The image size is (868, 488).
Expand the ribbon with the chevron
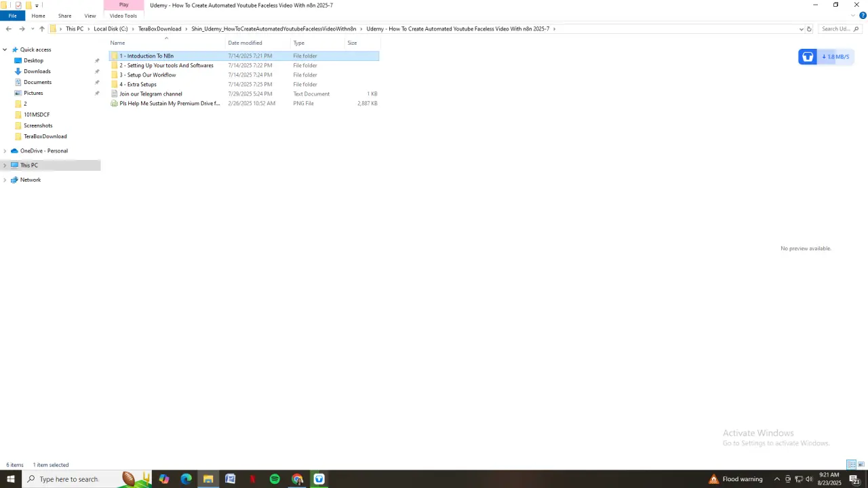pos(853,16)
